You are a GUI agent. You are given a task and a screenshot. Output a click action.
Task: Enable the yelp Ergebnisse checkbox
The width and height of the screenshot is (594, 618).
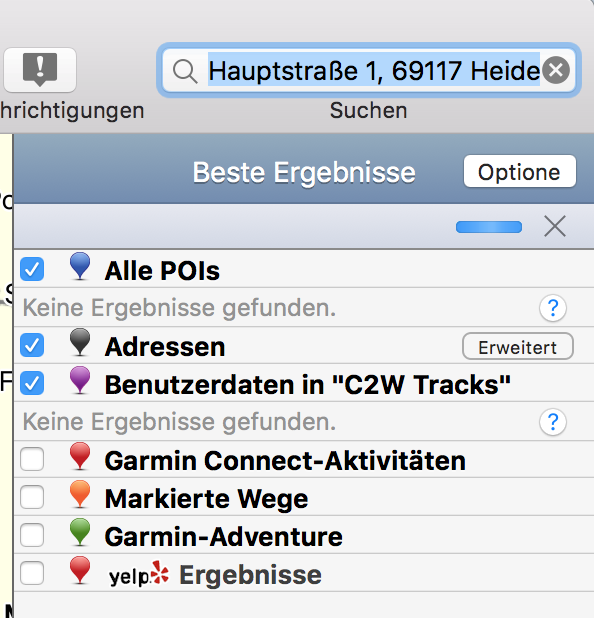pyautogui.click(x=32, y=573)
